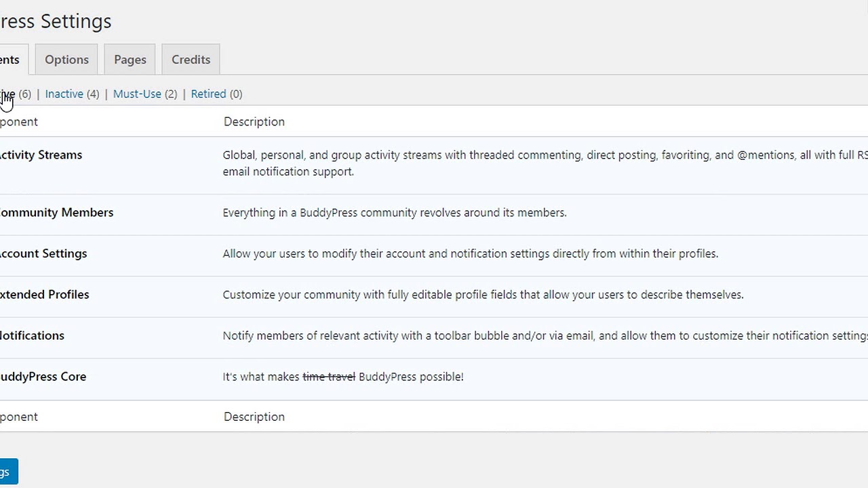
Task: Click the bottom Description column footer
Action: [x=254, y=417]
